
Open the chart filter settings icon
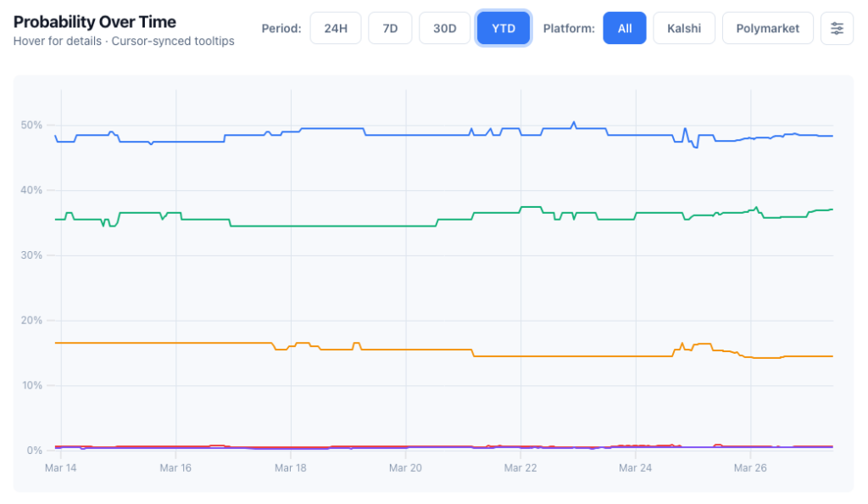point(837,28)
